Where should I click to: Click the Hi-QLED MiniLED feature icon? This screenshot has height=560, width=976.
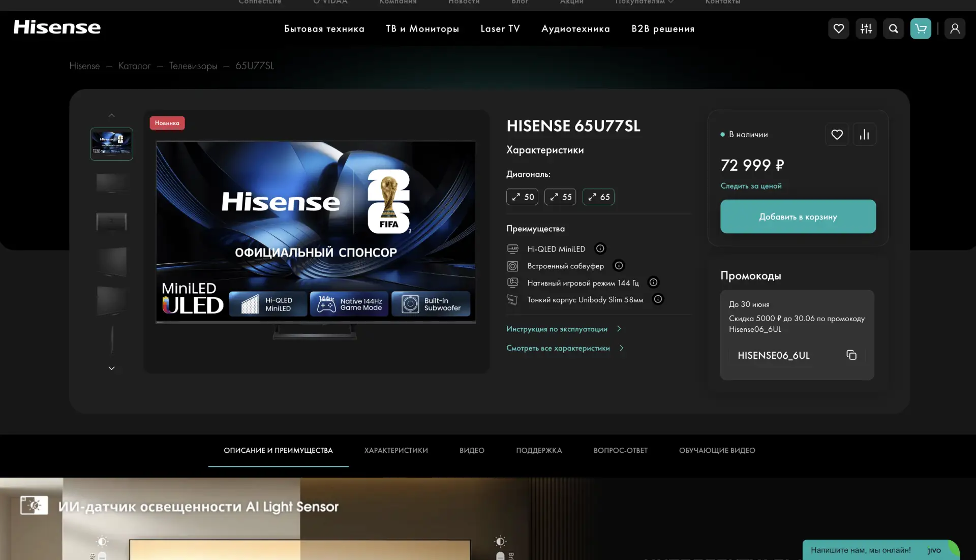tap(512, 249)
